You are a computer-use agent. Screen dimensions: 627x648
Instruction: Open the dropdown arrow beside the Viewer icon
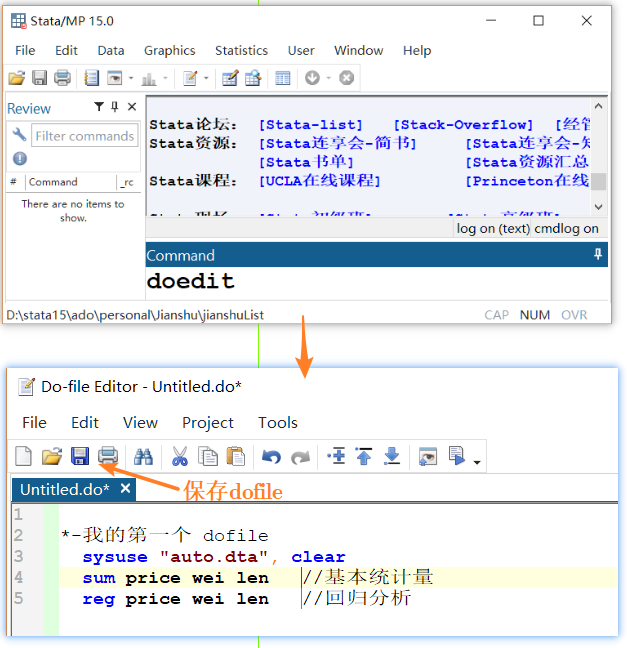coord(131,78)
